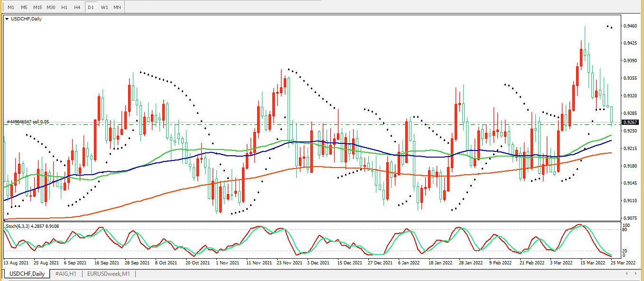Click the 28 Sep 2021 date label
This screenshot has width=644, height=281.
click(x=137, y=262)
